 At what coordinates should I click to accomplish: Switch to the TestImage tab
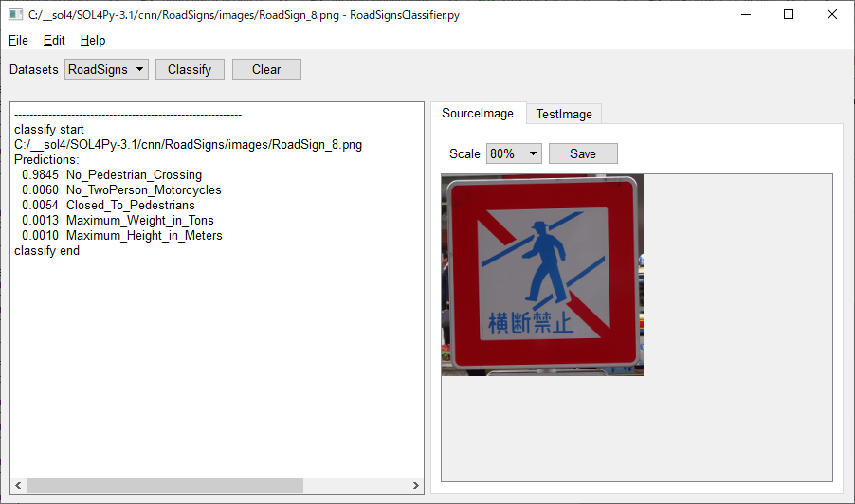pos(564,114)
